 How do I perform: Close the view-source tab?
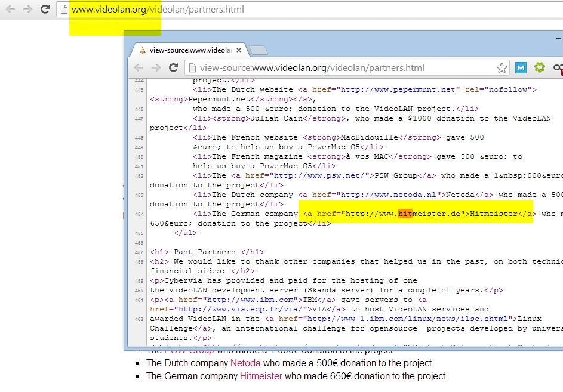(x=239, y=50)
